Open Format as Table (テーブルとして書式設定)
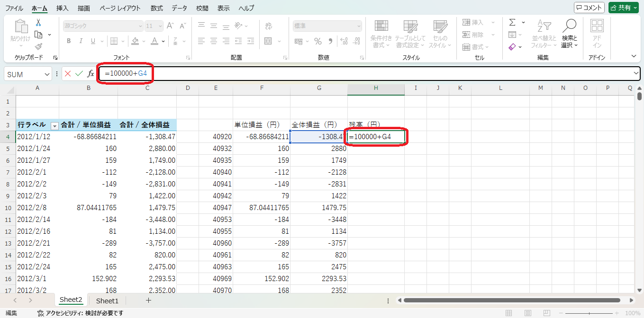This screenshot has height=318, width=644. pyautogui.click(x=410, y=34)
